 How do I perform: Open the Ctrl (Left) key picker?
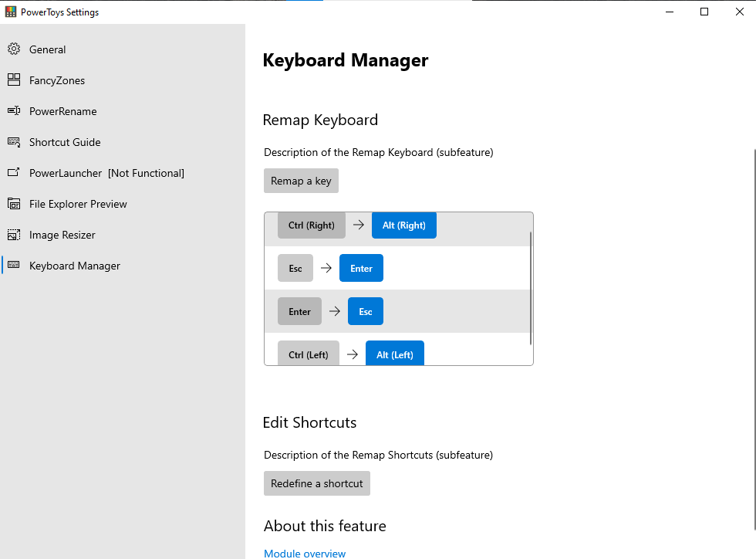click(308, 354)
